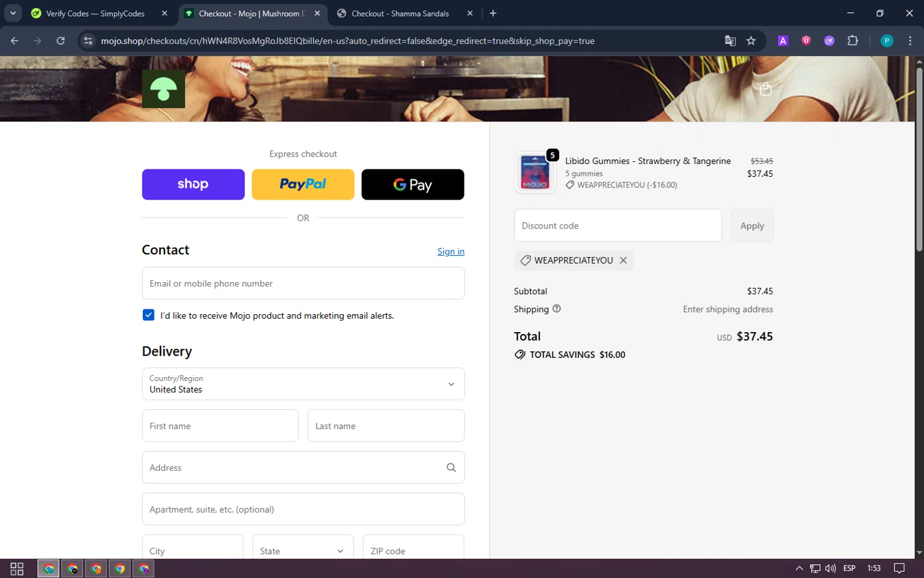Click the TOTAL SAVINGS $16.00 text
The height and width of the screenshot is (578, 924).
point(577,355)
